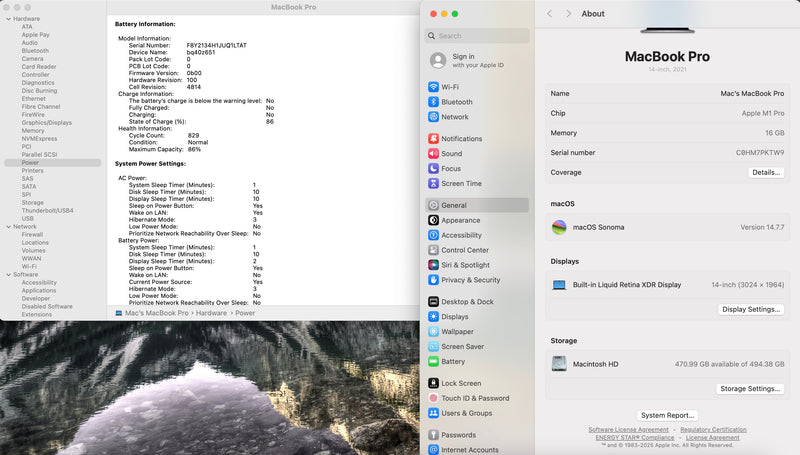Click the Search field in System Settings
800x455 pixels.
(477, 36)
